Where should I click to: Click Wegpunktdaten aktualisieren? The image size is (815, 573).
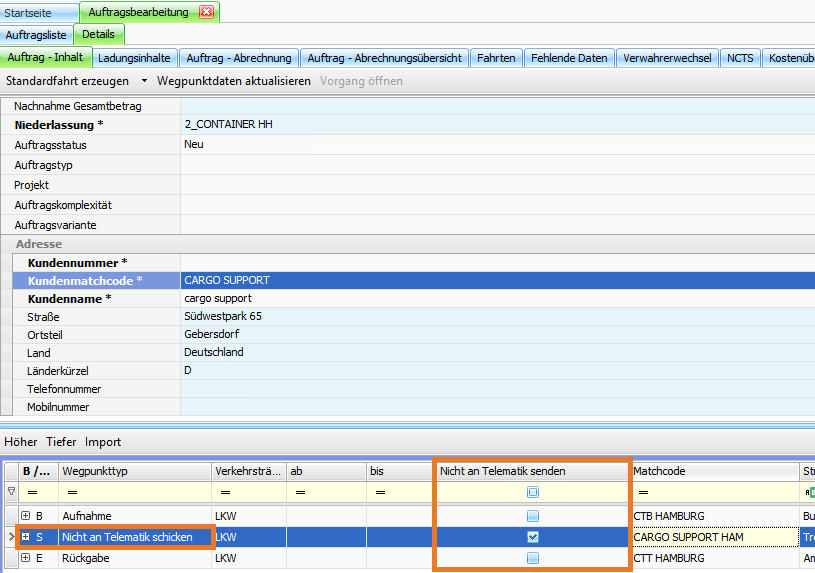(x=234, y=81)
